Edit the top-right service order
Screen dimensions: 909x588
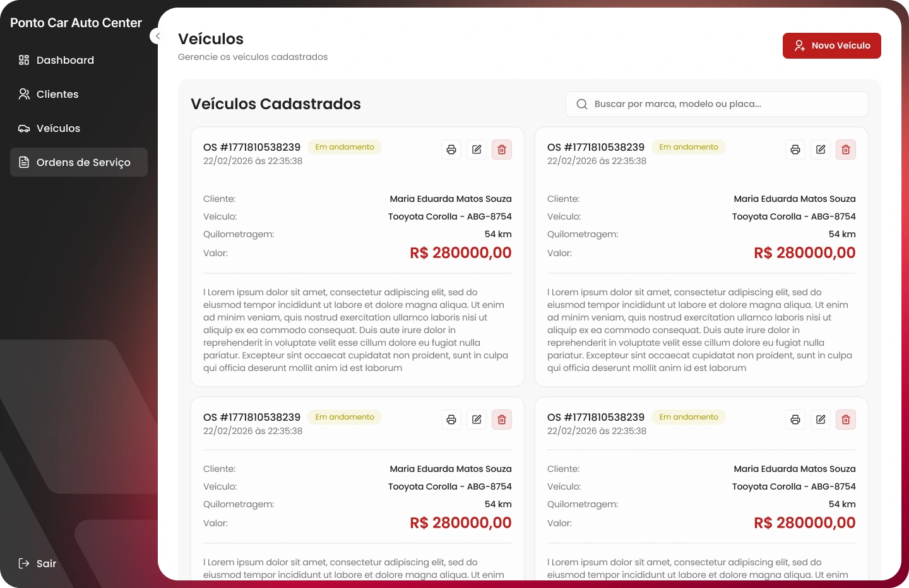point(821,150)
